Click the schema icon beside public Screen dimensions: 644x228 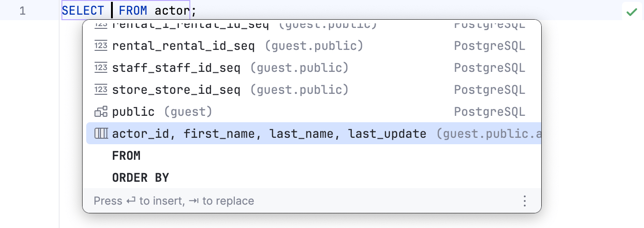pyautogui.click(x=101, y=112)
